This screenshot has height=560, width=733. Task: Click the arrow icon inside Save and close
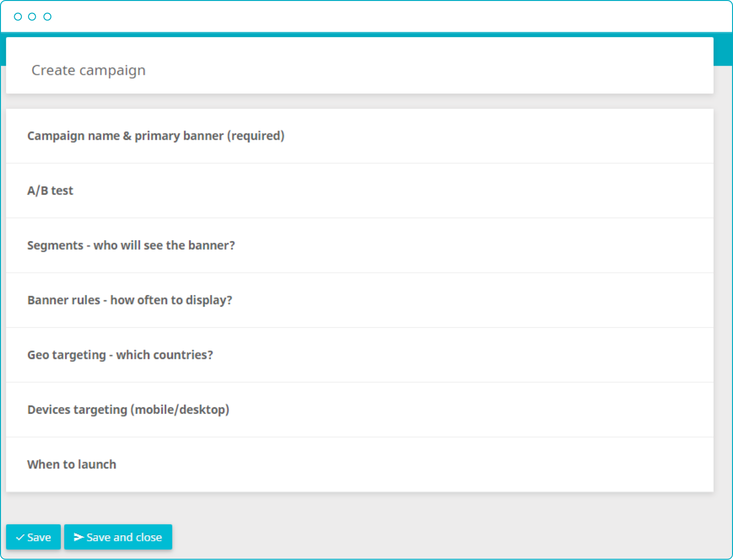(x=79, y=537)
